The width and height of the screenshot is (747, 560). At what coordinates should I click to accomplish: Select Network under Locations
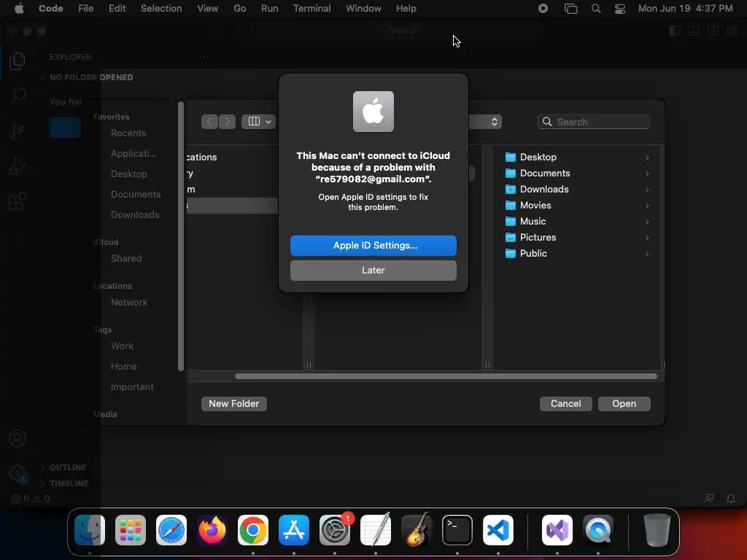point(129,303)
